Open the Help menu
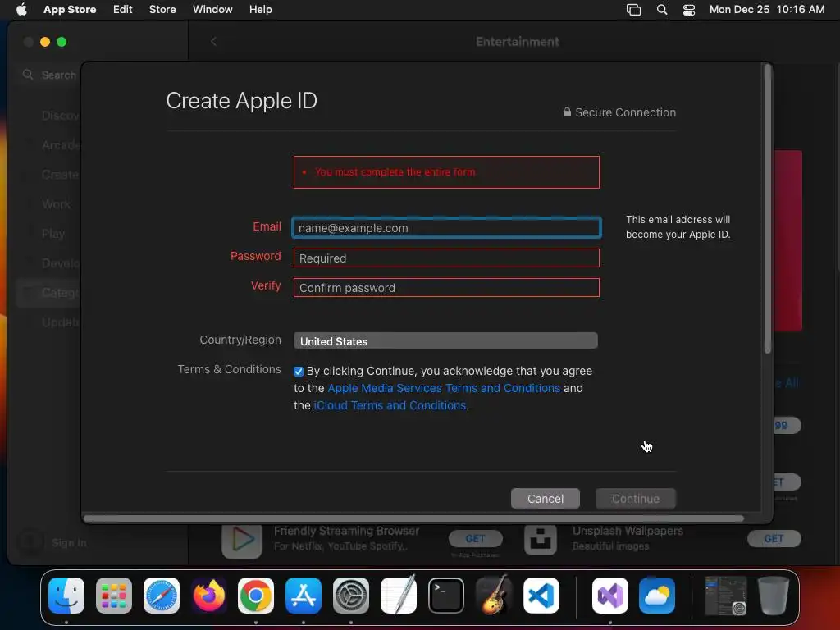The height and width of the screenshot is (630, 840). (260, 10)
